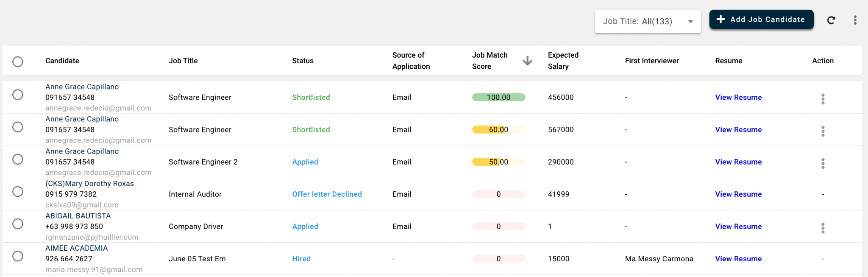
Task: Open the top-right vertical dots options menu
Action: (x=855, y=20)
